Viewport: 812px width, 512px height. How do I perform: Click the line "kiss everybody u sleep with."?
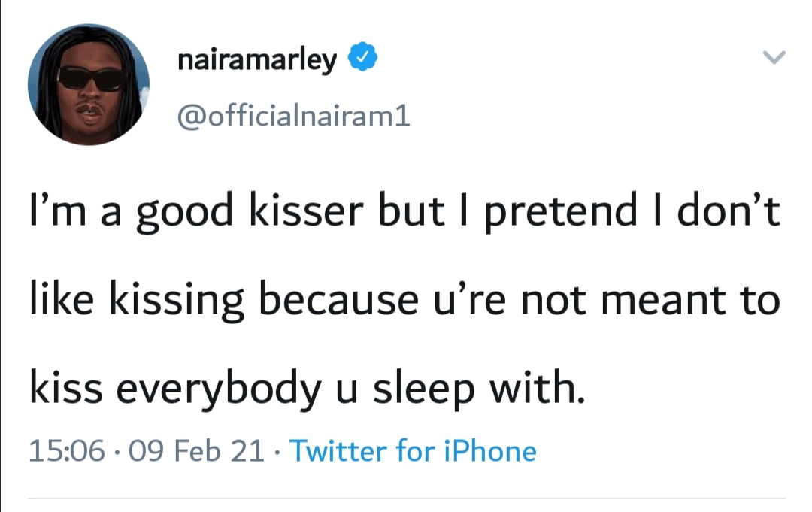coord(306,391)
